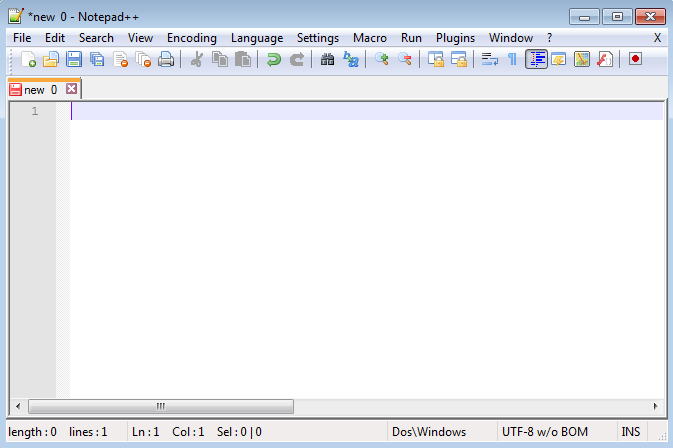Create a new file using toolbar icon
Viewport: 673px width, 448px height.
28,59
